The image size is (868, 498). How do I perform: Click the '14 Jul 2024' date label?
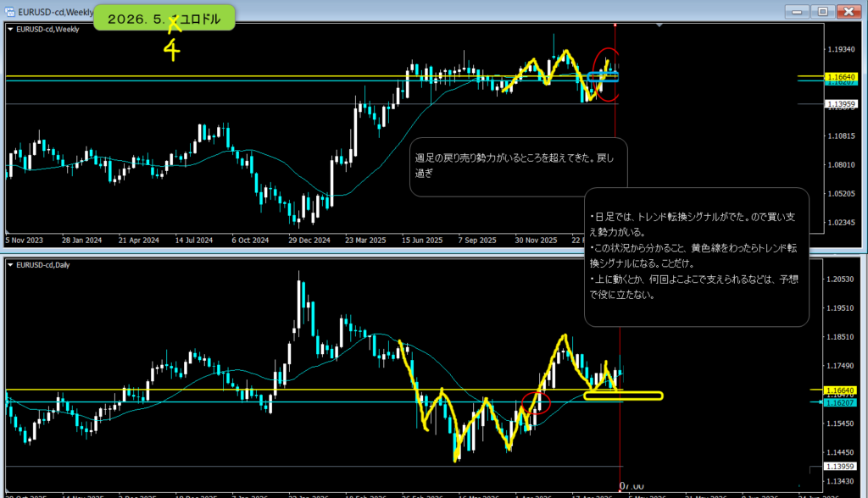coord(194,241)
